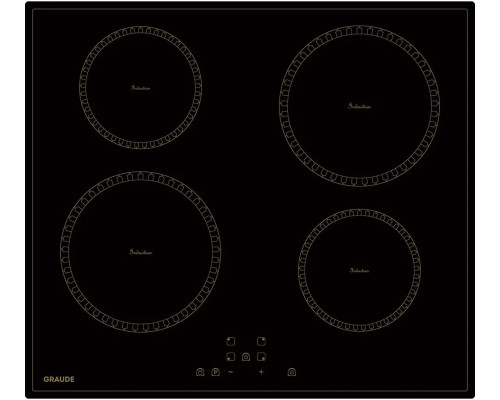Click Induction label on large front-left zone

(x=140, y=252)
